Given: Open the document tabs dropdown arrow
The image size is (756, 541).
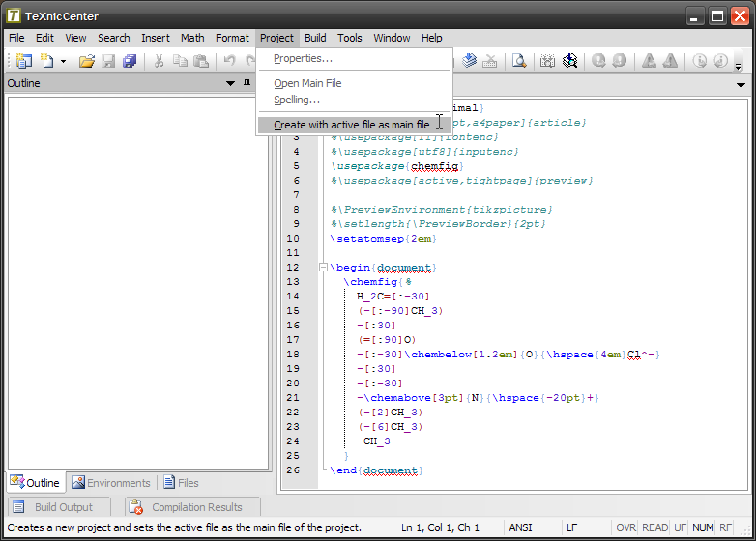Looking at the screenshot, I should pos(741,85).
